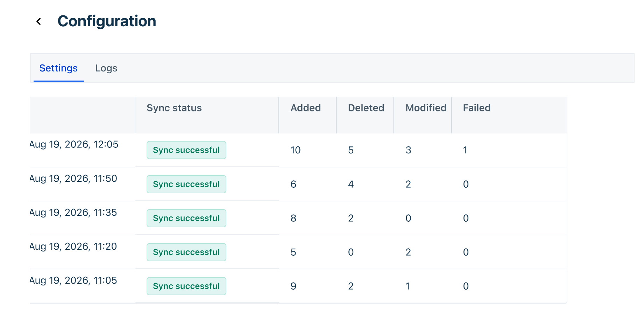The width and height of the screenshot is (644, 311).
Task: Click the back arrow beside Configuration
Action: tap(39, 21)
